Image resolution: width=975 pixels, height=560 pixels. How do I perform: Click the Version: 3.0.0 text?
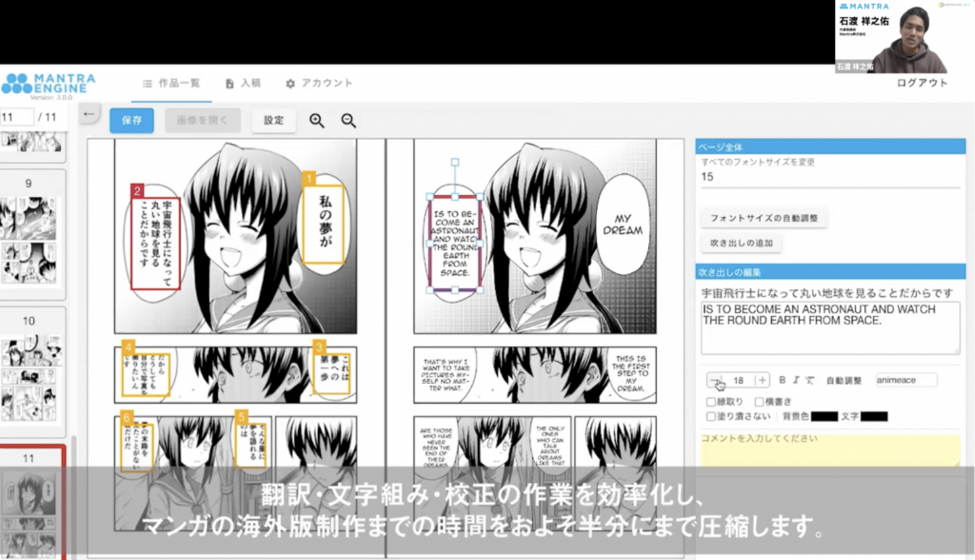pos(51,98)
